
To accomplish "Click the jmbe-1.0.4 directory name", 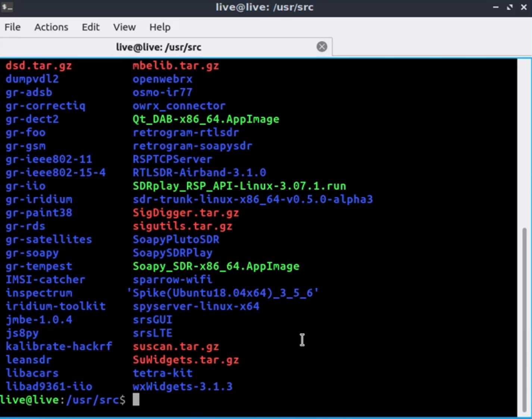I will [39, 320].
